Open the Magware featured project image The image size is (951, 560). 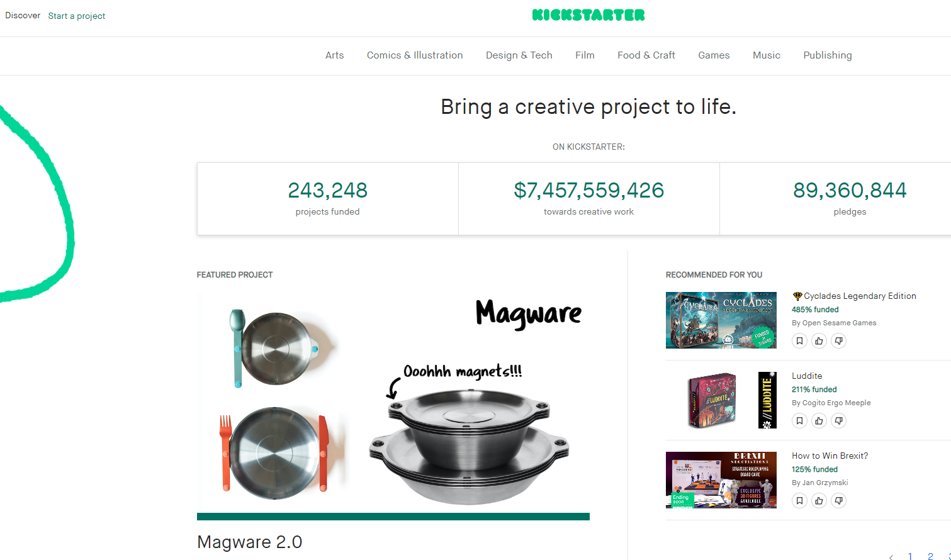coord(393,402)
